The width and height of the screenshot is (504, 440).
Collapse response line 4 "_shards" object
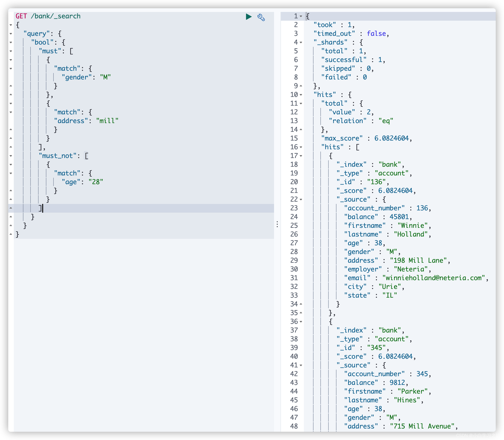301,42
